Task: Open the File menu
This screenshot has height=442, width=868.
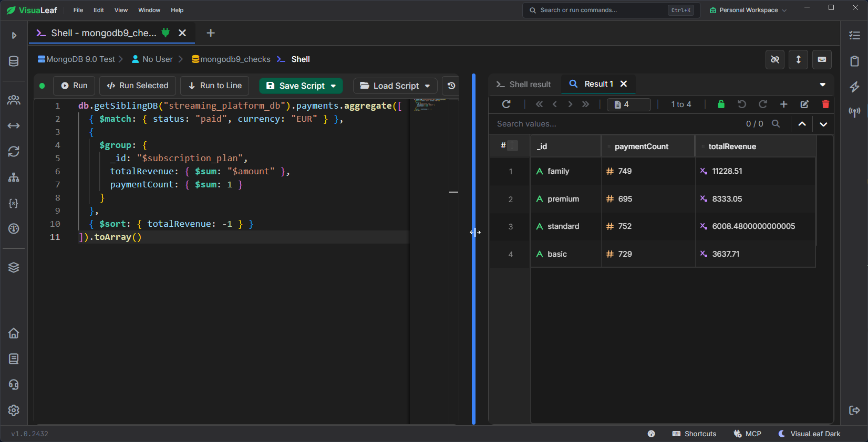Action: tap(78, 10)
